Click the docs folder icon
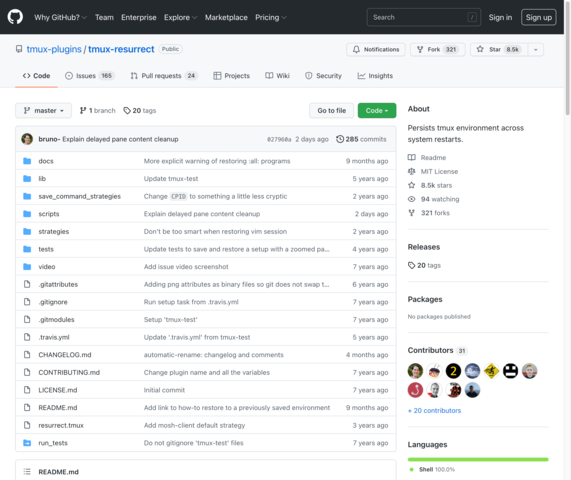Viewport: 571px width, 480px height. (x=27, y=161)
